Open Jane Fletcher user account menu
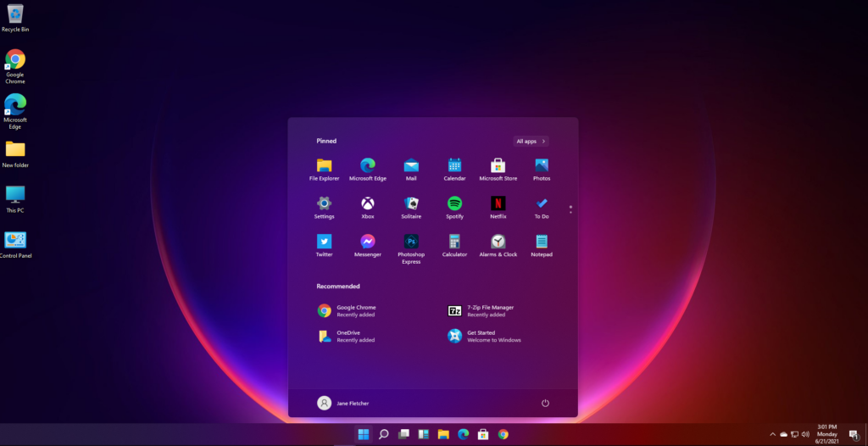This screenshot has height=446, width=868. pyautogui.click(x=342, y=404)
